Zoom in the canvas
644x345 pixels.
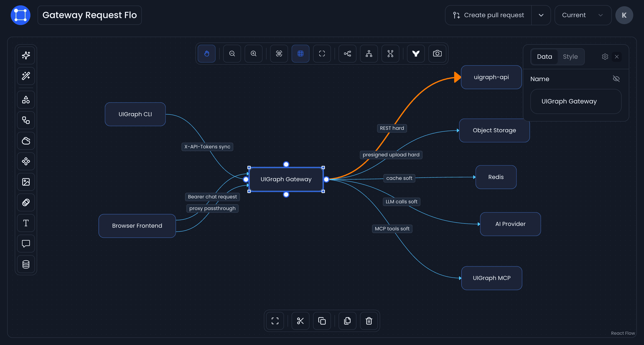click(254, 53)
